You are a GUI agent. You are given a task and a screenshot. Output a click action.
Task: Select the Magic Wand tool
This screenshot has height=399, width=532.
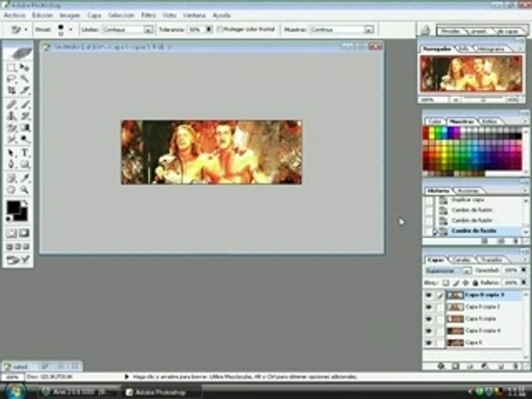point(24,79)
